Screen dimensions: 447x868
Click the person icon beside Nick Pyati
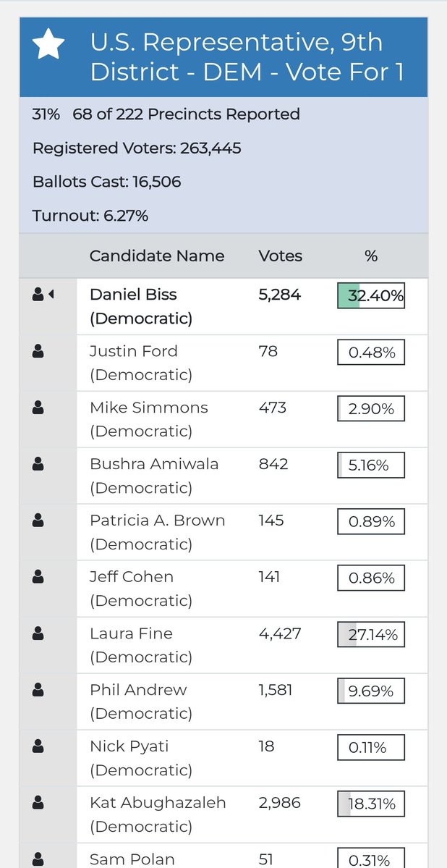(x=38, y=746)
